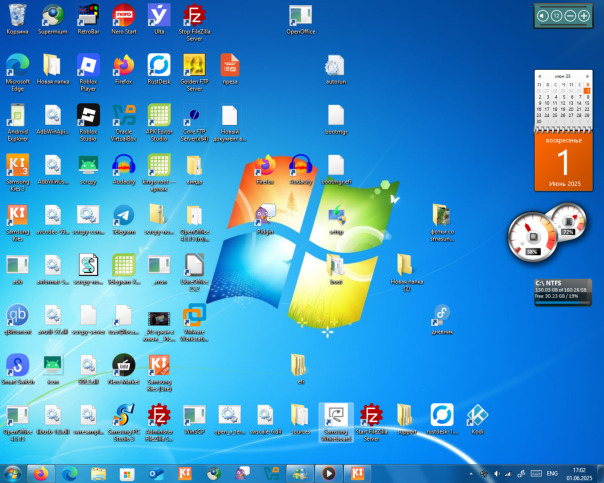The height and width of the screenshot is (483, 604).
Task: Select the RetroBar desktop shortcut
Action: [x=88, y=17]
